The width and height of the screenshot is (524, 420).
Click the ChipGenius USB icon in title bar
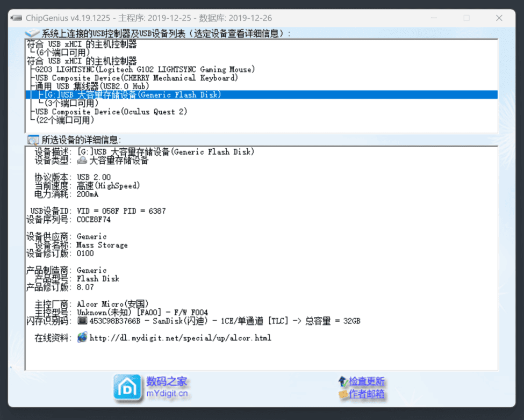[x=16, y=18]
